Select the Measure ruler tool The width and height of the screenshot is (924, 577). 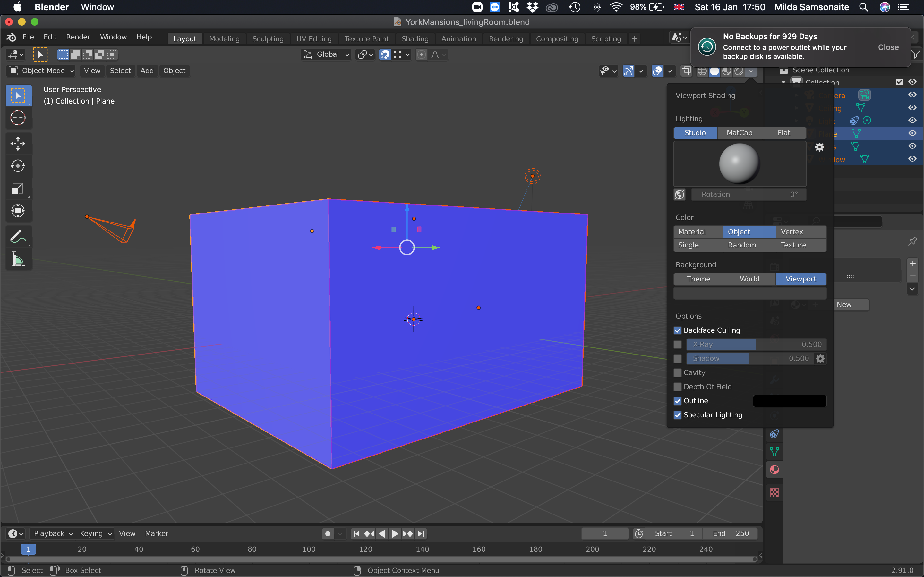[18, 260]
